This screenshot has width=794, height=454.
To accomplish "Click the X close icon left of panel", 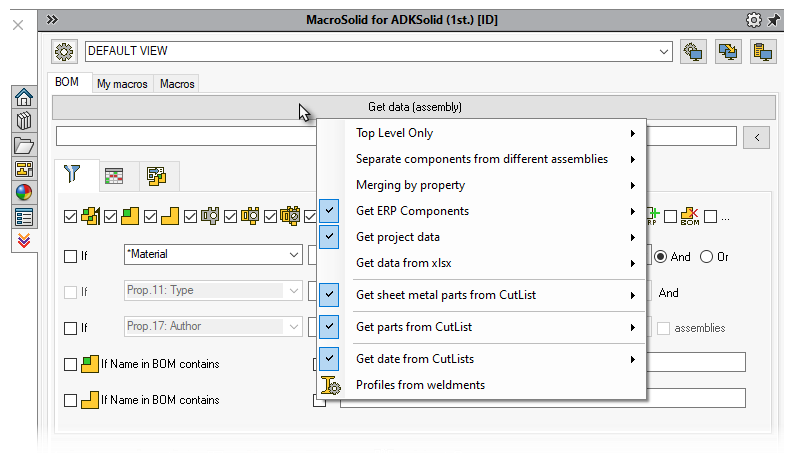I will click(18, 25).
